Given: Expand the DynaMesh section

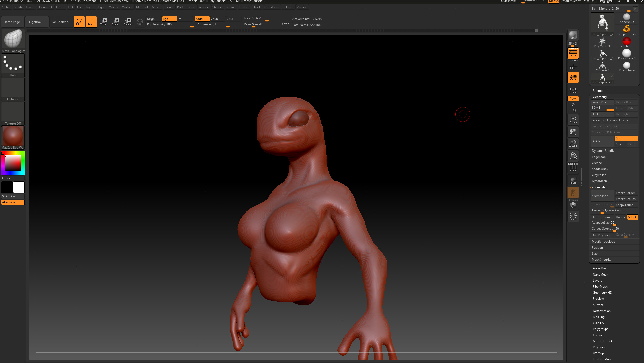Looking at the screenshot, I should coord(599,181).
